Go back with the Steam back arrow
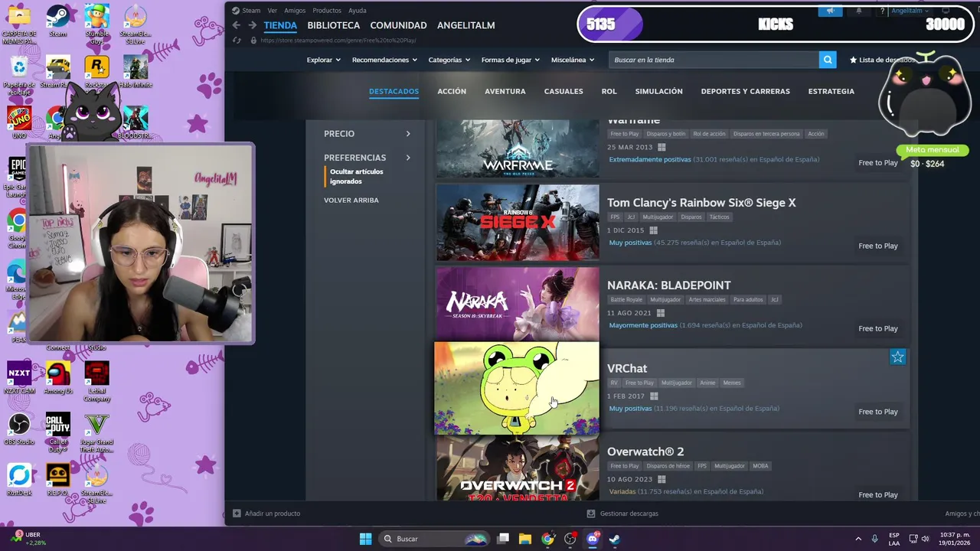The width and height of the screenshot is (980, 551). point(237,25)
